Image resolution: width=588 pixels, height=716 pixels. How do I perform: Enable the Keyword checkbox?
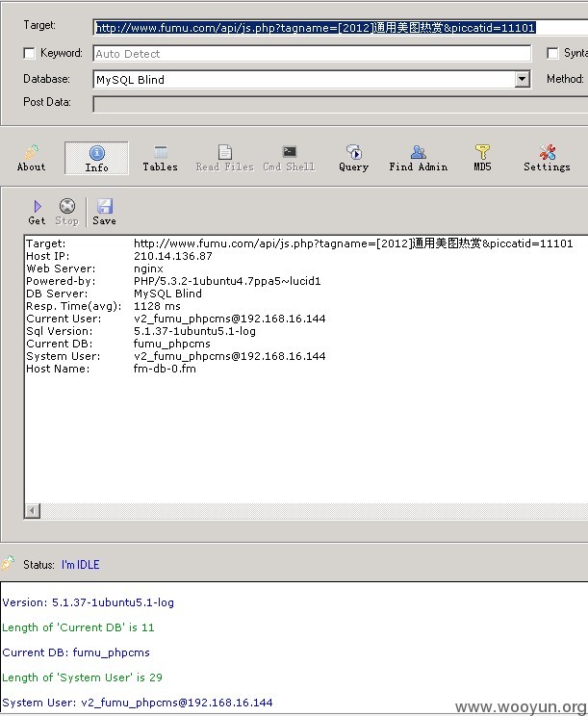(x=29, y=54)
